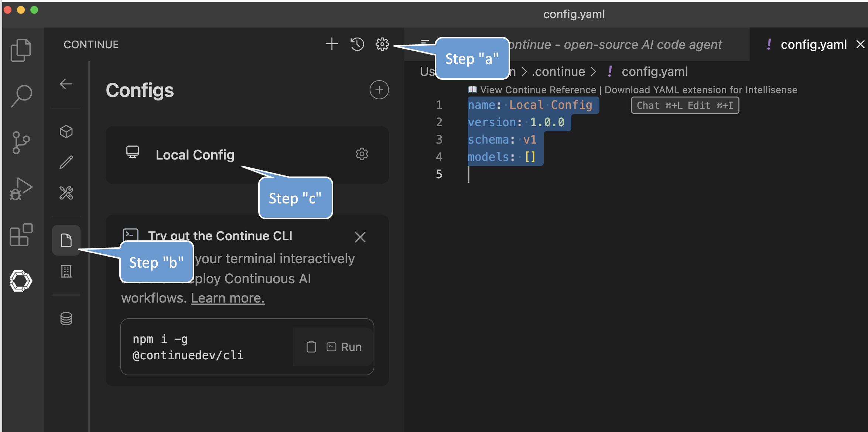Screen dimensions: 868x432
Task: Click line number 3 in the gutter
Action: click(x=439, y=140)
